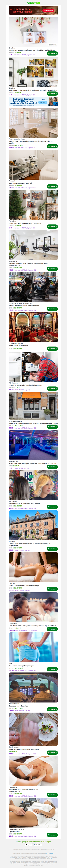Open the Wal Coiffeur hair photo
The image size is (67, 868).
[x=33, y=485]
